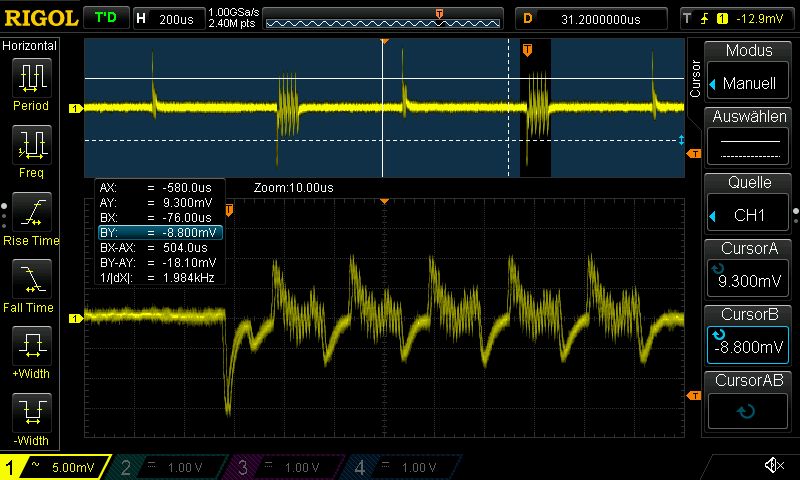Enable channel 2 in bottom bar
This screenshot has width=800, height=480.
(x=170, y=467)
